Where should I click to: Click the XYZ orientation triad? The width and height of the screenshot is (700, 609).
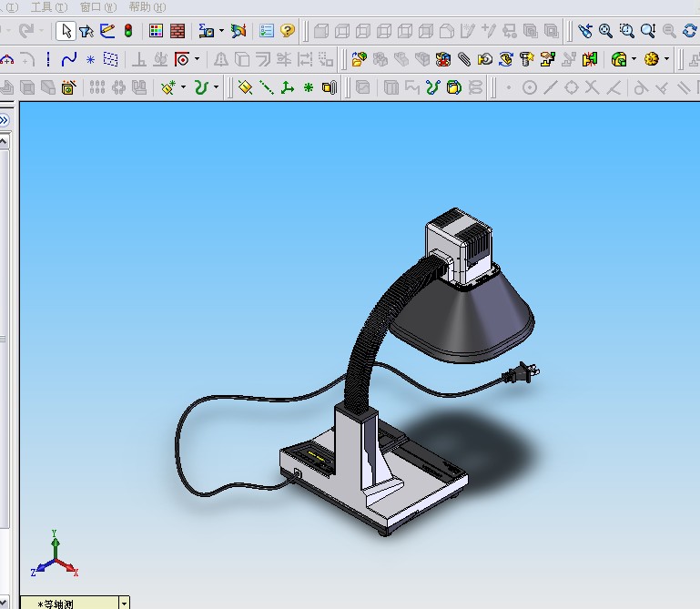55,554
